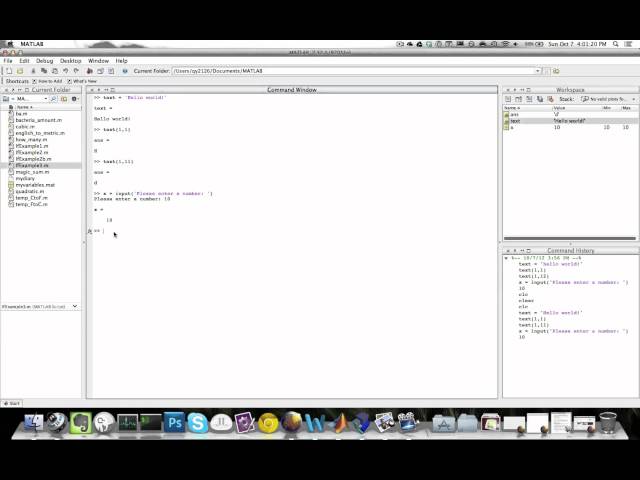Screen dimensions: 640x480
Task: Open MATLAB icon in the Dock
Action: (x=339, y=422)
